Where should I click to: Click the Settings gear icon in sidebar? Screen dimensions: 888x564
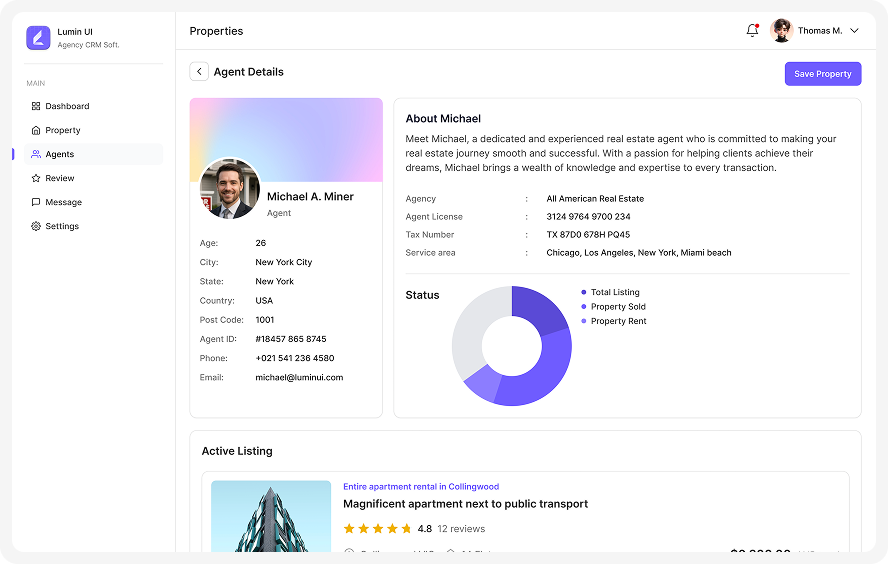[36, 226]
